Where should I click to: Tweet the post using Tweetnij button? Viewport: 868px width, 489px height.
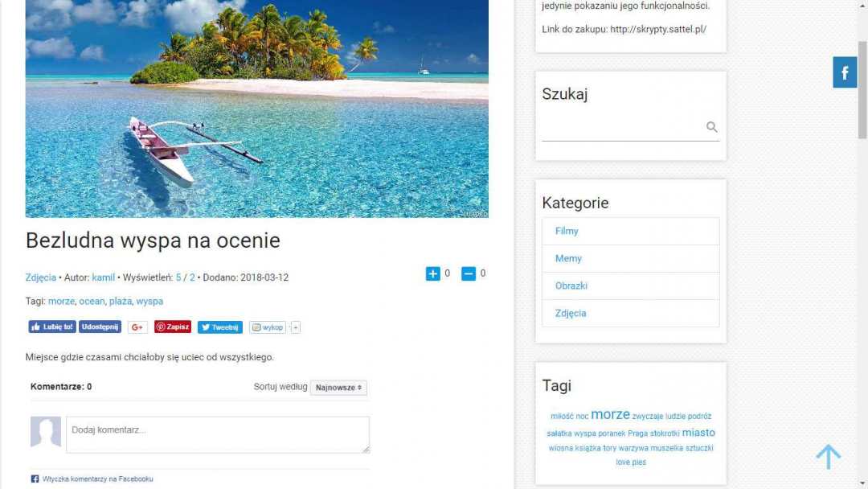tap(219, 327)
